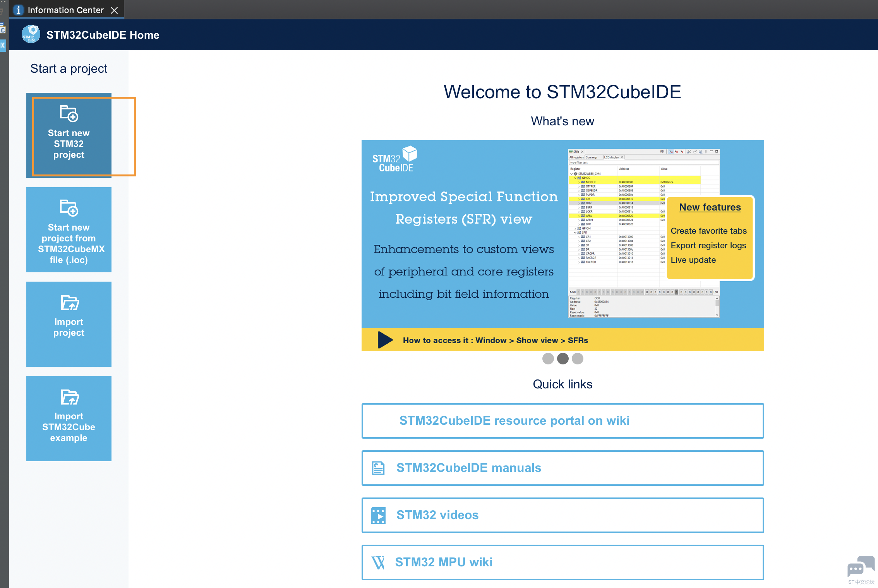The height and width of the screenshot is (588, 878).
Task: Click the 'How to access it' banner text
Action: [x=496, y=340]
